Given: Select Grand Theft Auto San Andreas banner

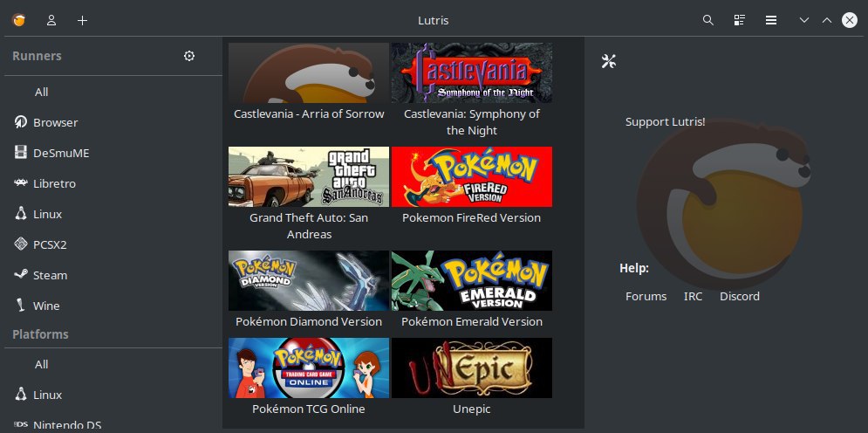Looking at the screenshot, I should pyautogui.click(x=309, y=176).
